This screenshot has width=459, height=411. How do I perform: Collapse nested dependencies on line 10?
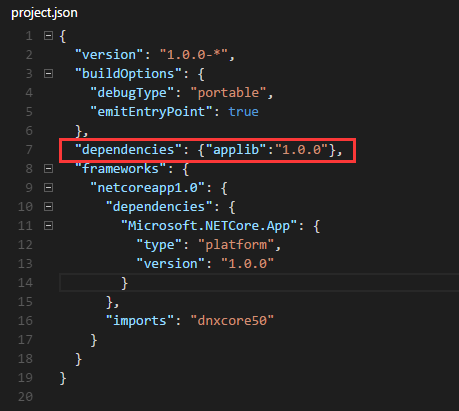[x=48, y=207]
